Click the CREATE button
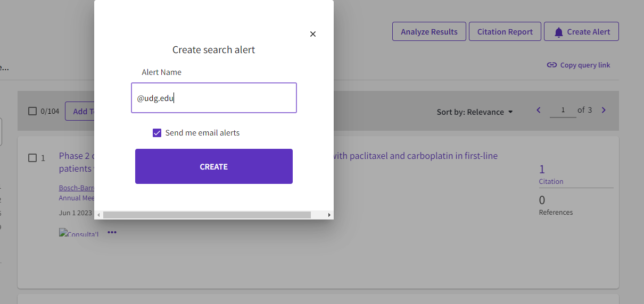The width and height of the screenshot is (644, 304). click(213, 166)
